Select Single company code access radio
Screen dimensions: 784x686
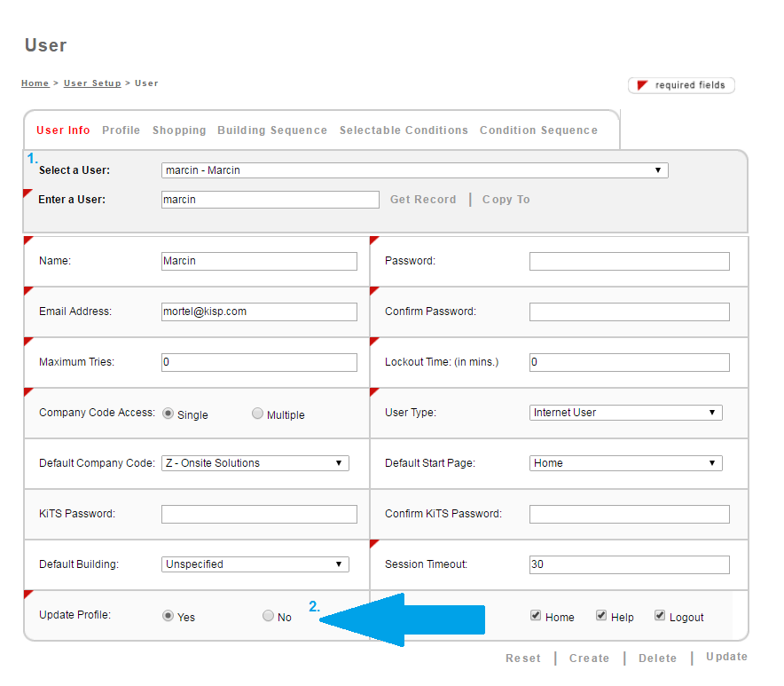coord(168,414)
